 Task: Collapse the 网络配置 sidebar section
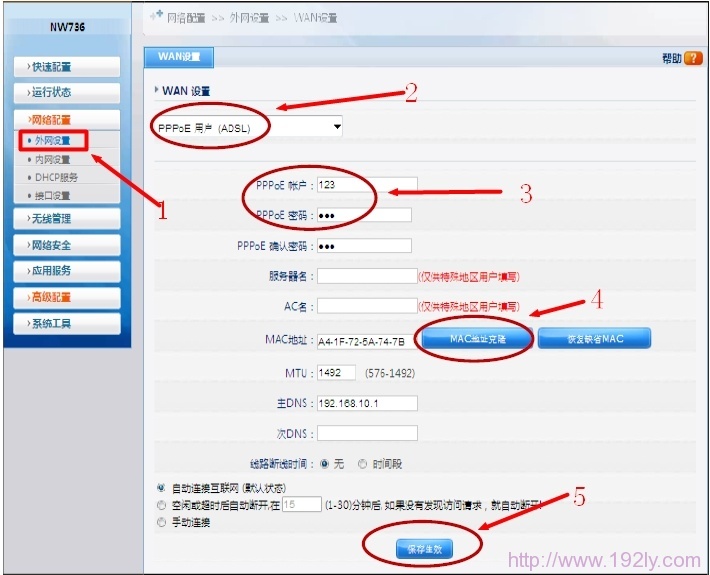(66, 119)
